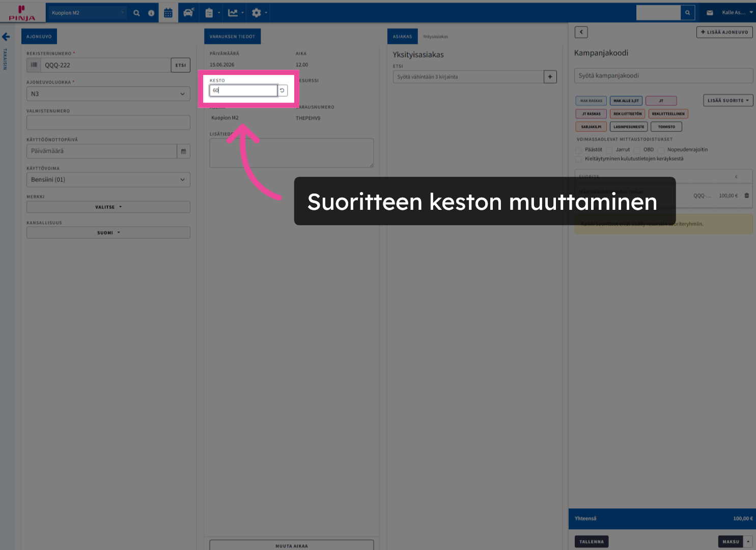
Task: Click the Pinja logo
Action: point(22,13)
